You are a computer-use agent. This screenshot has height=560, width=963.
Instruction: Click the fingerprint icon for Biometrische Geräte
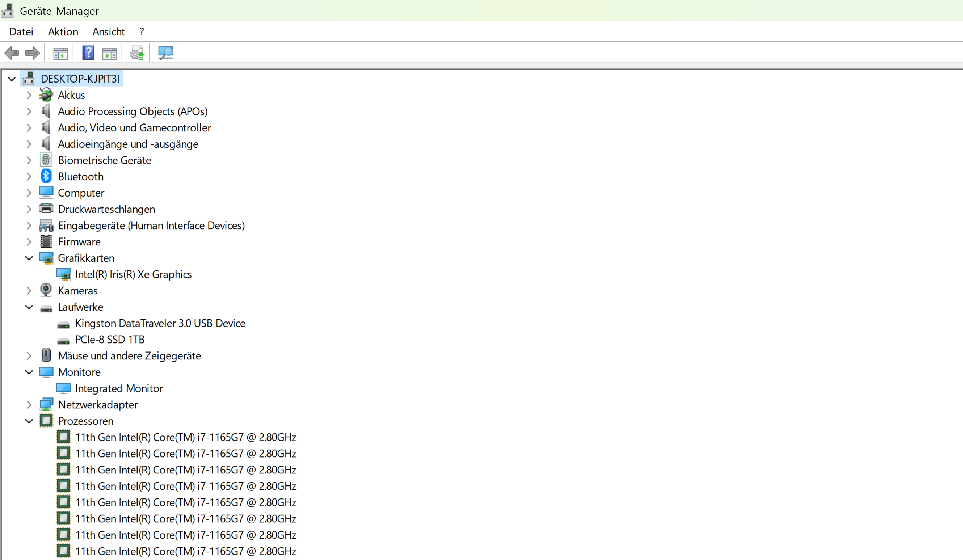[46, 160]
